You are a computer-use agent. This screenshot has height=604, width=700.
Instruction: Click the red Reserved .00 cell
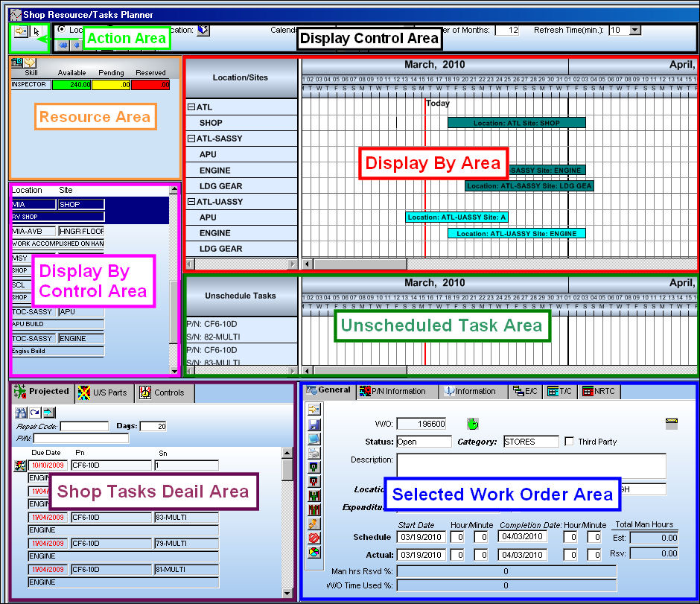[150, 85]
